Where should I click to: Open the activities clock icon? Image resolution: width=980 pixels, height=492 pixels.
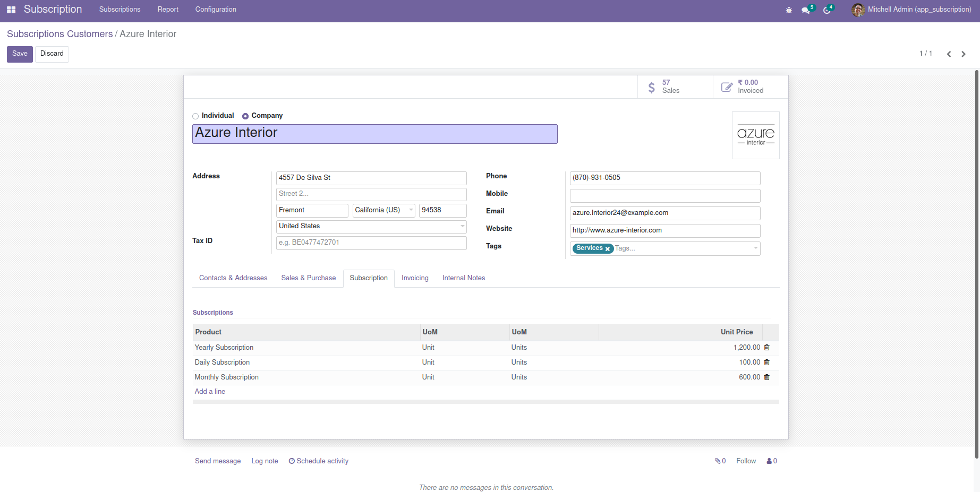pyautogui.click(x=827, y=10)
